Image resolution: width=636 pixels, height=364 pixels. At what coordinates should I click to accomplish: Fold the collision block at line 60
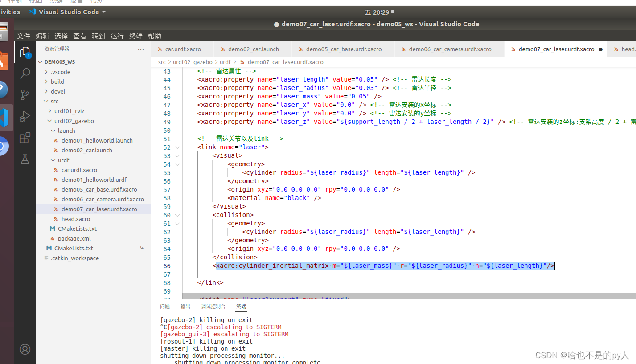(x=178, y=215)
